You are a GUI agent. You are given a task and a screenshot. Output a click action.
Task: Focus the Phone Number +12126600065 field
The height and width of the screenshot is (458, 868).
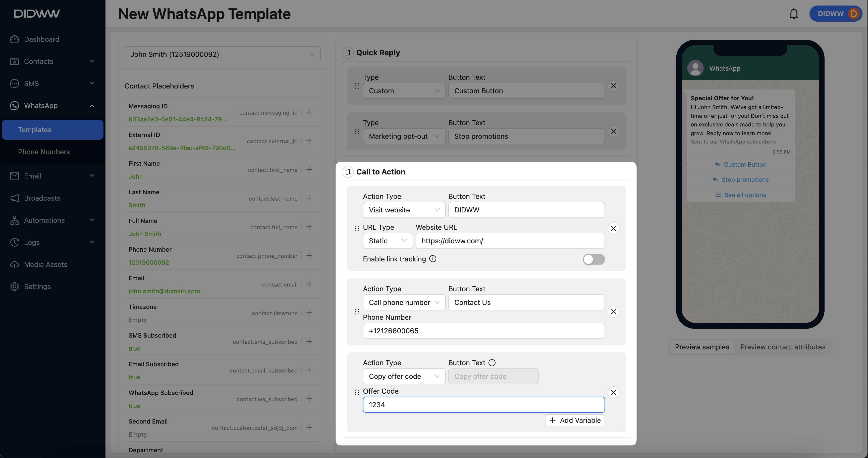483,331
